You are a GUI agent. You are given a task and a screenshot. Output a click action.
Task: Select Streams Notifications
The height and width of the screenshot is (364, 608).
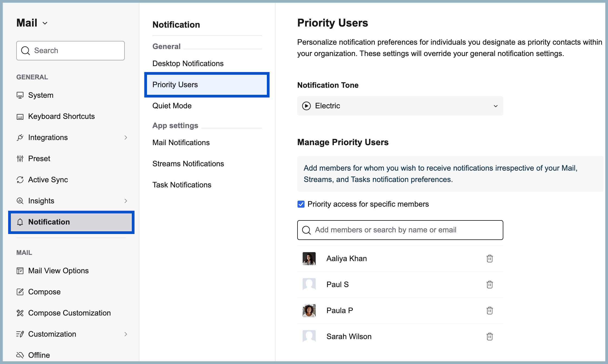(x=188, y=163)
